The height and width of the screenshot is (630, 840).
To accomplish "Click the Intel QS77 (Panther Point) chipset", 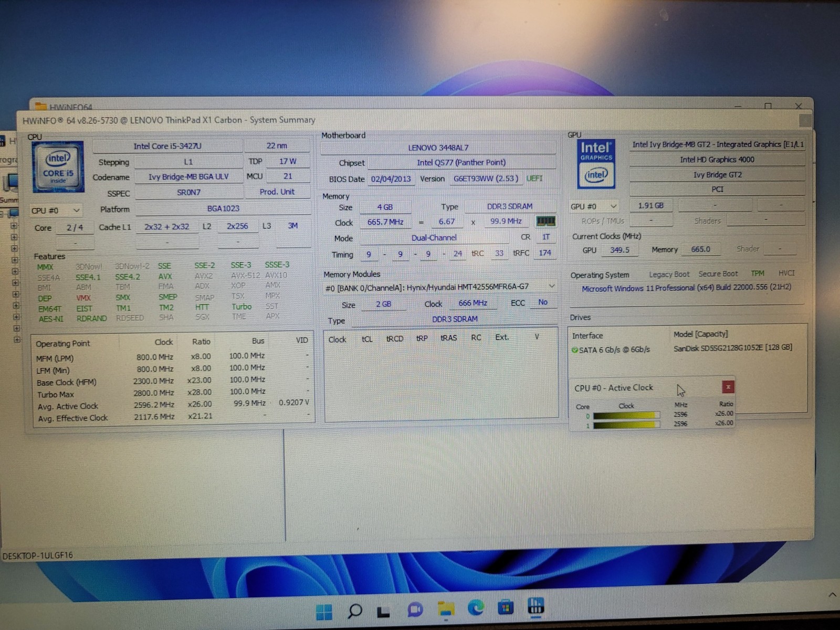I will point(461,163).
